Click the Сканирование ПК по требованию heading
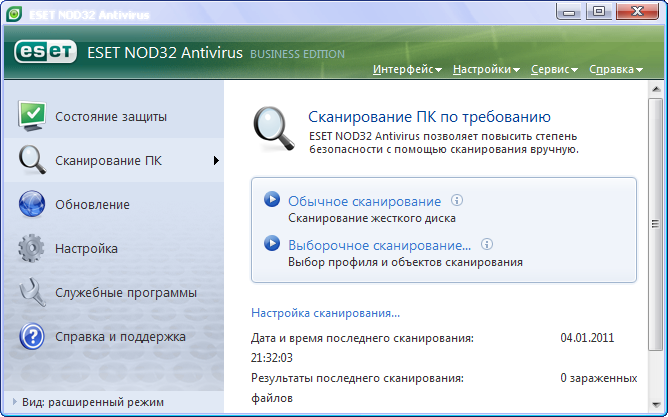The height and width of the screenshot is (417, 668). coord(429,116)
